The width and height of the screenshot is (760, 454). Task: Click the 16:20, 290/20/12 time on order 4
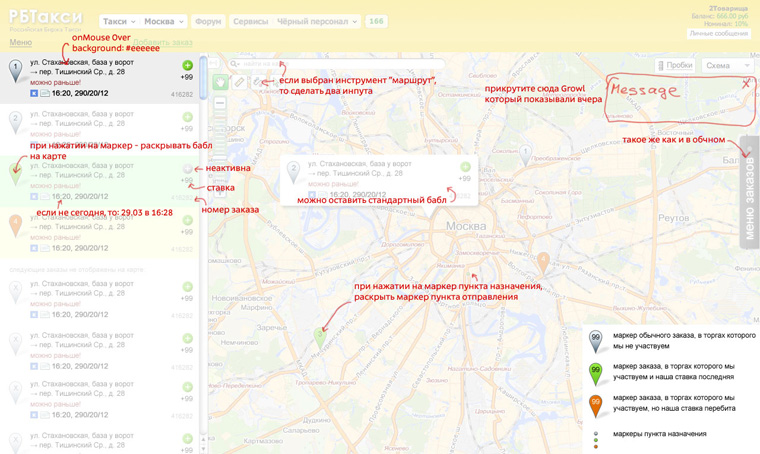[80, 248]
